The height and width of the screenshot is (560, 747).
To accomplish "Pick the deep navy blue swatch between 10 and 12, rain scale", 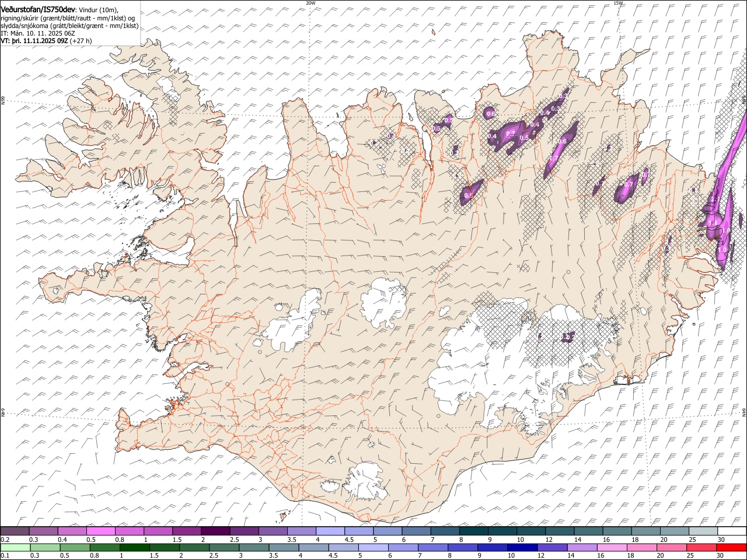I will pyautogui.click(x=522, y=547).
